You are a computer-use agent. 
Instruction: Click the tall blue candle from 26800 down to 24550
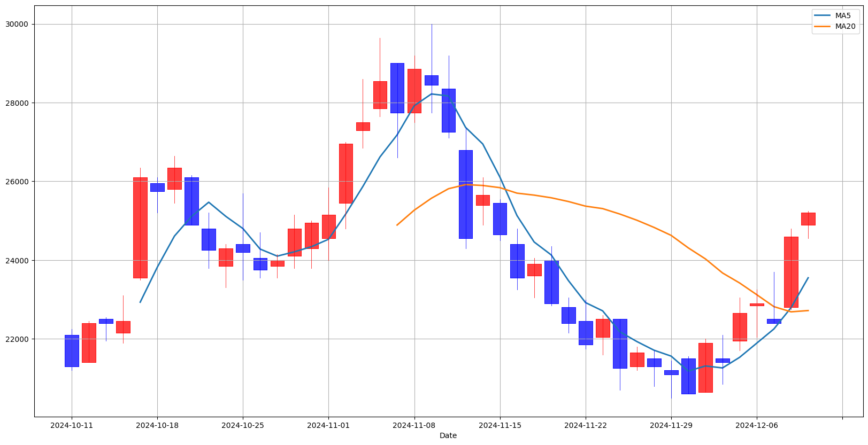click(466, 194)
